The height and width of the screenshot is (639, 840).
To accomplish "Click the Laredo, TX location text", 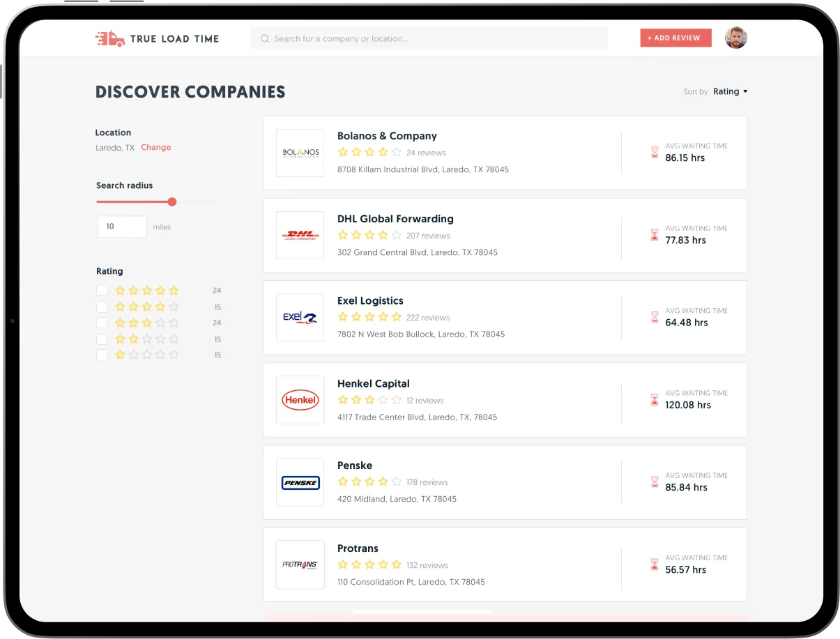I will point(115,148).
